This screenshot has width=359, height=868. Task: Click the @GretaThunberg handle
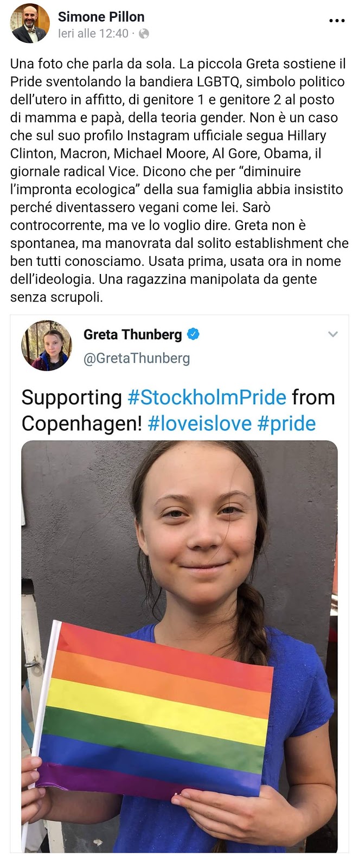point(137,358)
